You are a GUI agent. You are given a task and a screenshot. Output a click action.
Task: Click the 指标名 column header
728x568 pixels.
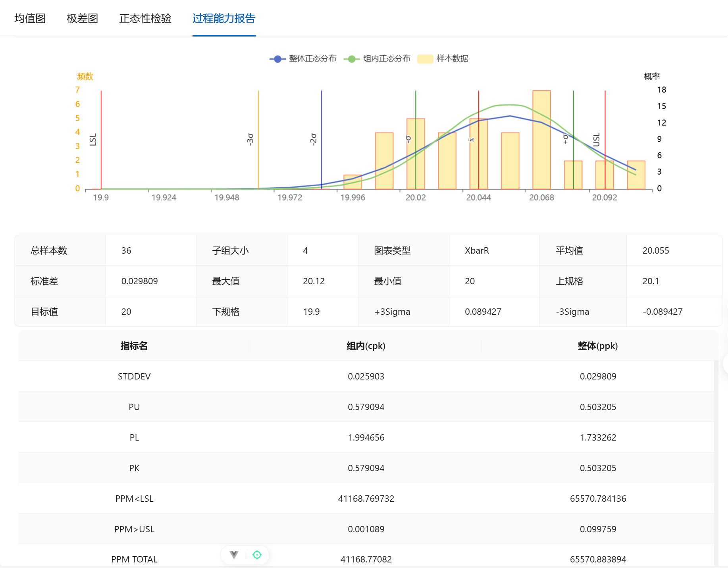click(x=134, y=346)
